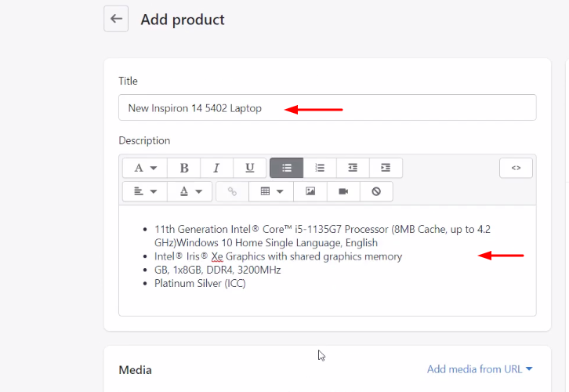Click the 'GHz)Windows 10 Home Single Language' text line
Image resolution: width=569 pixels, height=392 pixels.
click(x=266, y=243)
